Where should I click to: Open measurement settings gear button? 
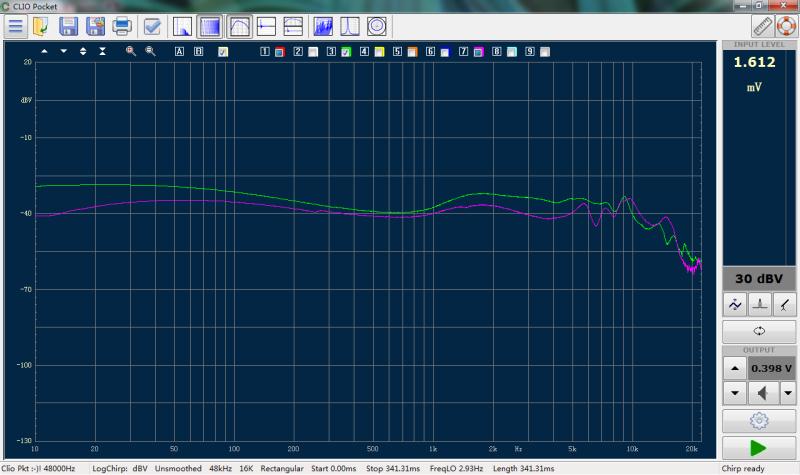759,421
